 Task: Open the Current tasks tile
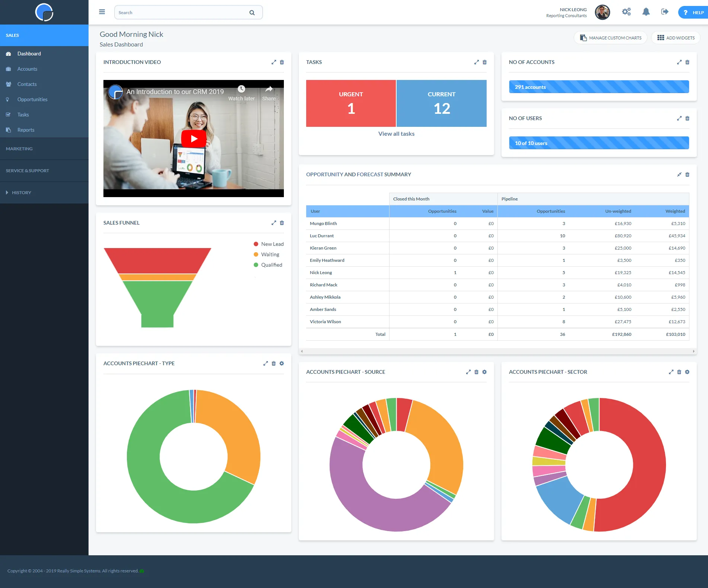[x=442, y=103]
